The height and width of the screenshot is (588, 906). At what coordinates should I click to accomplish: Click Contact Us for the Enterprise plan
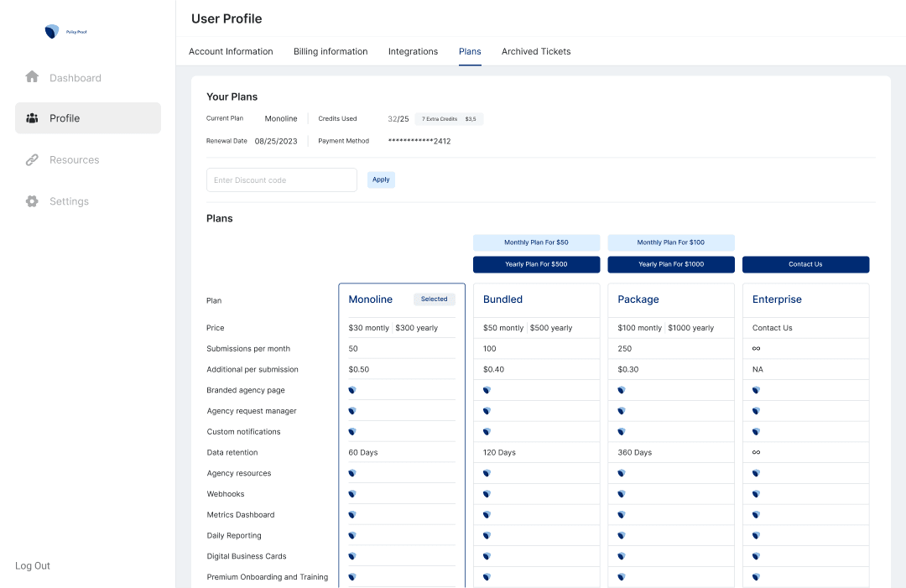[805, 264]
